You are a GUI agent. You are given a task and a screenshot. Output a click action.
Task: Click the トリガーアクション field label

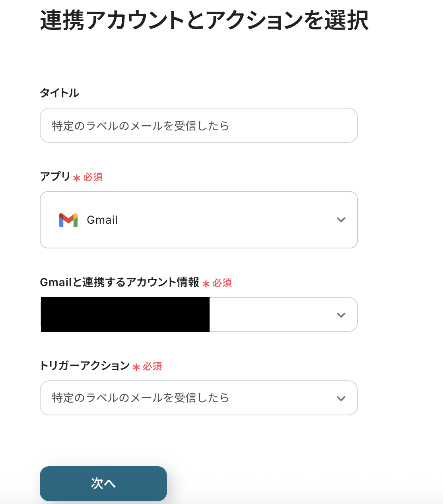point(85,366)
